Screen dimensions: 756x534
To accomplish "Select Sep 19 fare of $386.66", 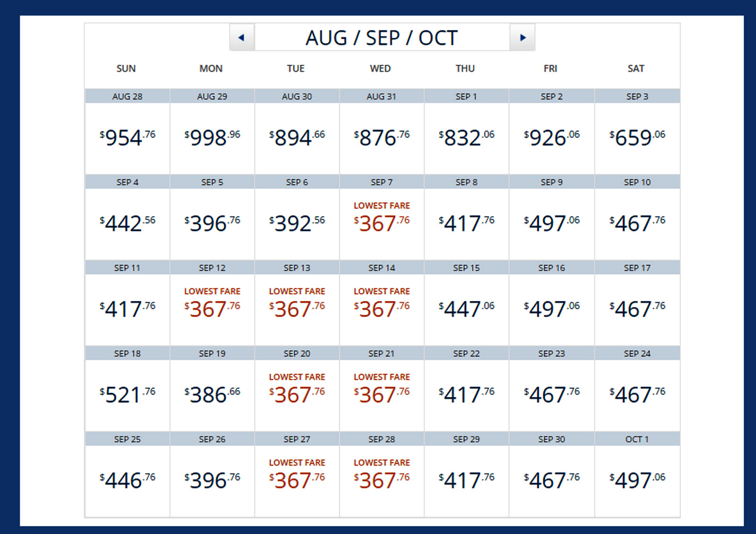I will 212,395.
